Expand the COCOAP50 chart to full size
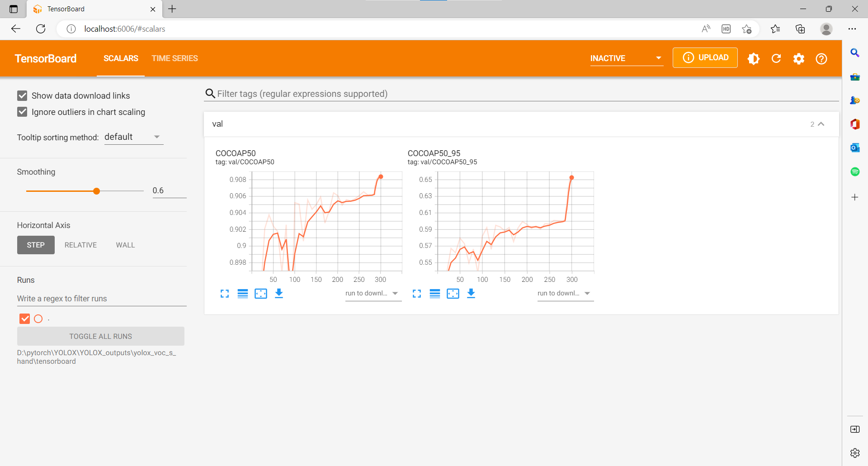 (x=225, y=294)
